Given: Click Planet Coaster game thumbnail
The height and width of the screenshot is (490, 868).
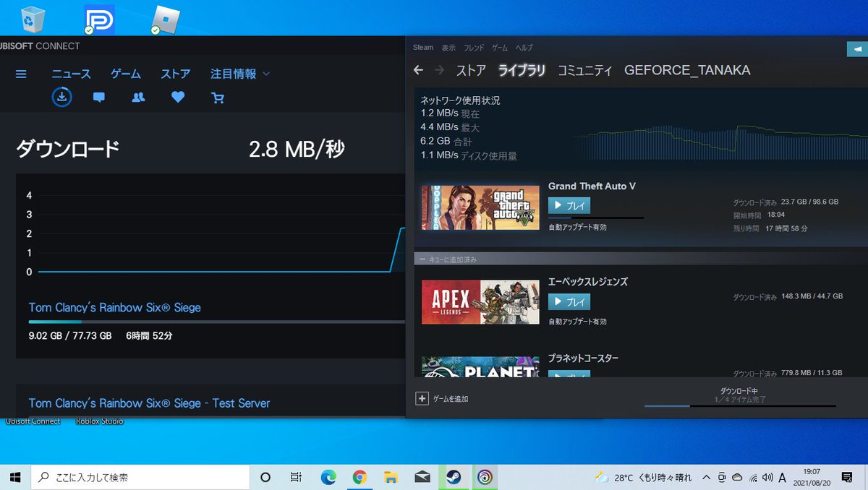Looking at the screenshot, I should point(480,366).
